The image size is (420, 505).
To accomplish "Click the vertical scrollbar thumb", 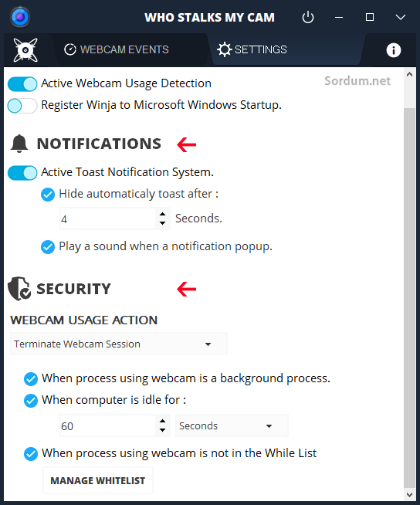I will (410, 298).
